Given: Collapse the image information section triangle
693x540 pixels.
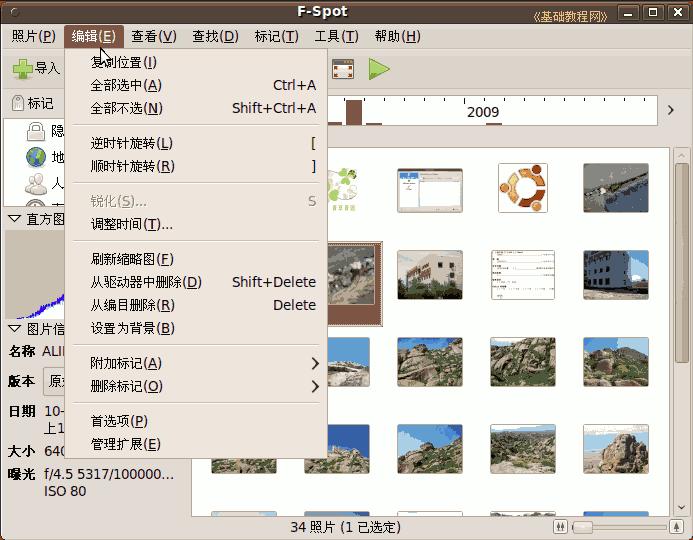Looking at the screenshot, I should 15,329.
